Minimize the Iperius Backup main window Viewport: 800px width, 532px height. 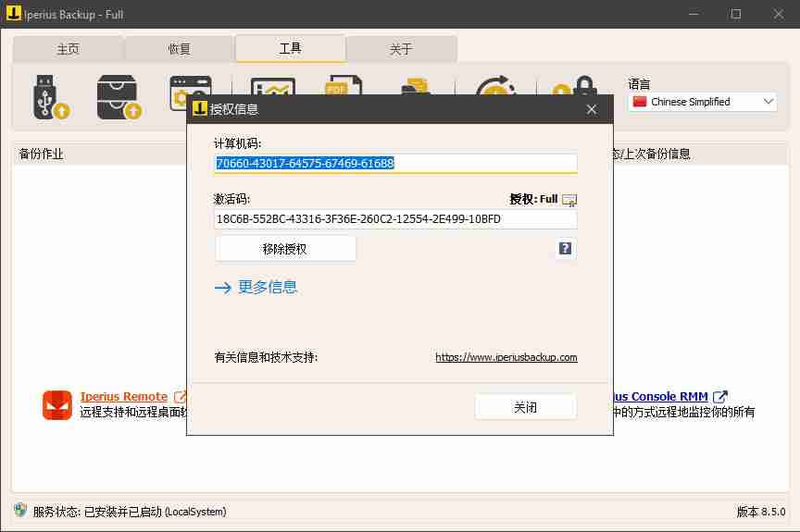click(x=694, y=14)
